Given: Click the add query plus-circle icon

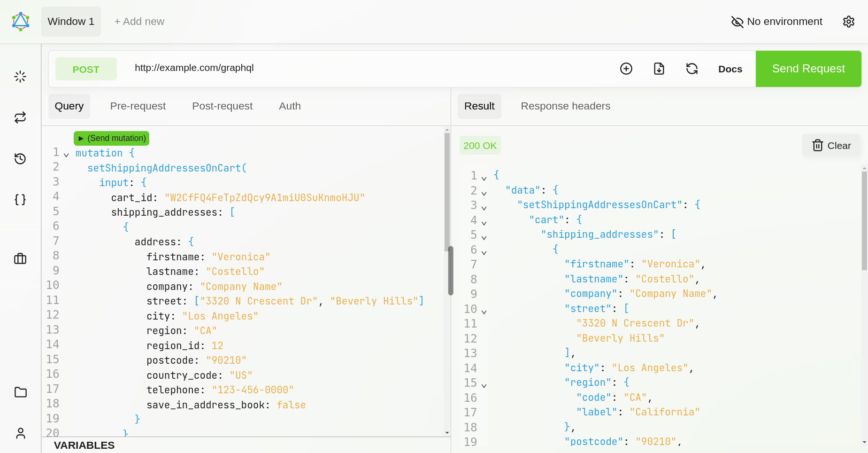Looking at the screenshot, I should click(x=626, y=69).
